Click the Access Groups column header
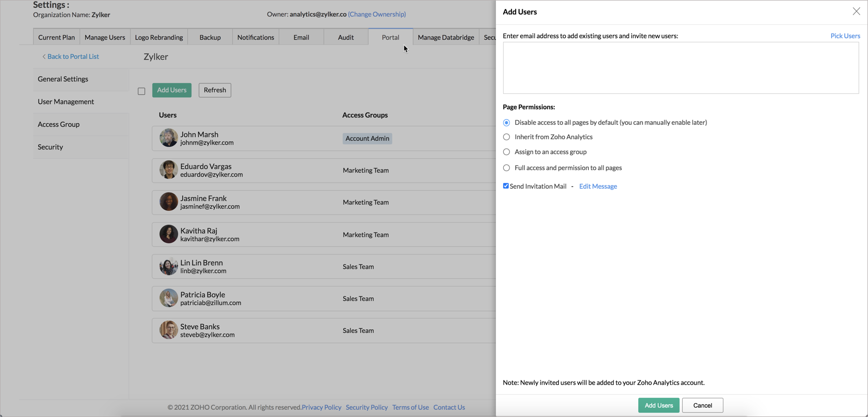 [x=365, y=115]
